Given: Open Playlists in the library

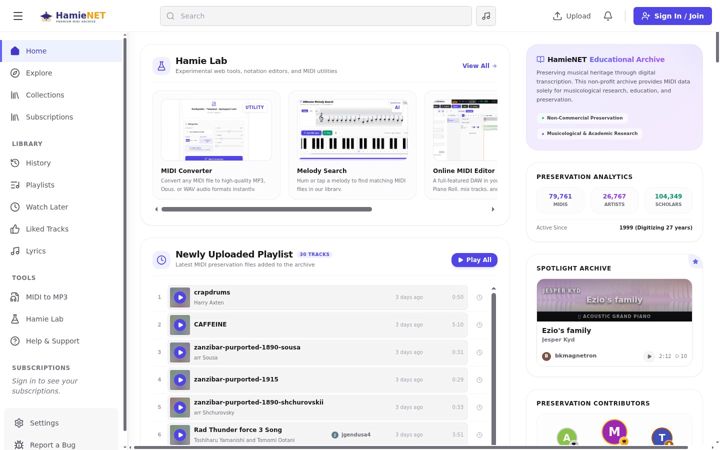Looking at the screenshot, I should pos(62,185).
